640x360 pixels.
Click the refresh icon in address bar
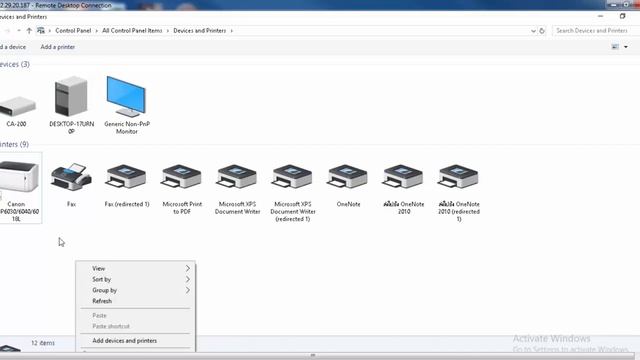tap(542, 31)
